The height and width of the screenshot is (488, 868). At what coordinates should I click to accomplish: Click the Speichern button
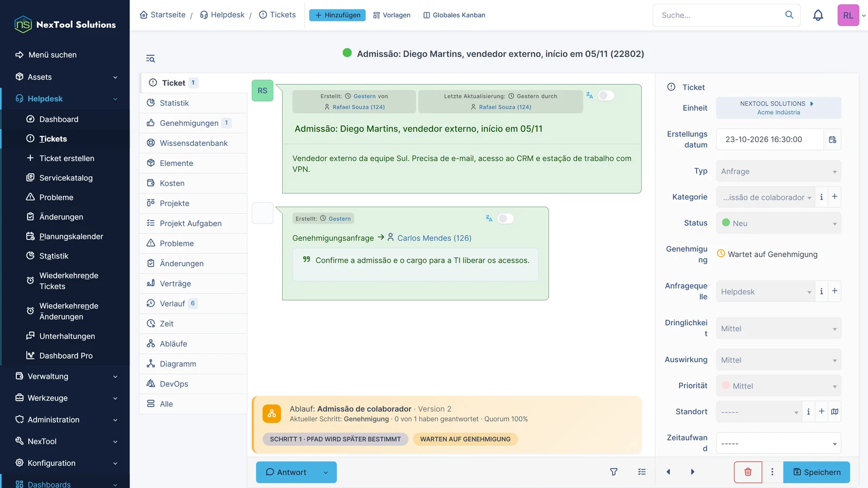click(816, 472)
